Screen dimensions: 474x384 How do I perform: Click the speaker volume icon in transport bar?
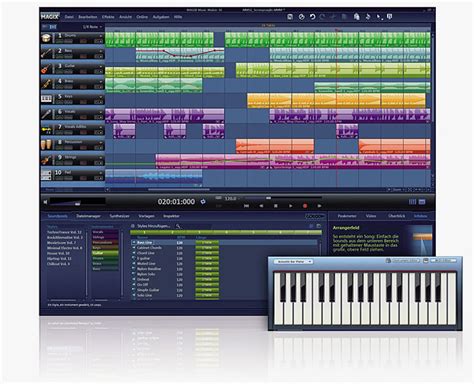pyautogui.click(x=46, y=202)
